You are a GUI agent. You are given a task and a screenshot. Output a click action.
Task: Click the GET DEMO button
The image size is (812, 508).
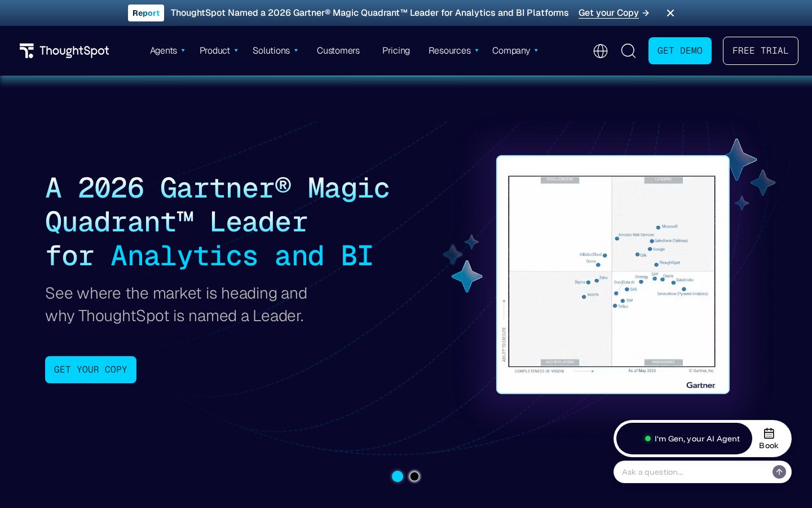click(x=680, y=51)
